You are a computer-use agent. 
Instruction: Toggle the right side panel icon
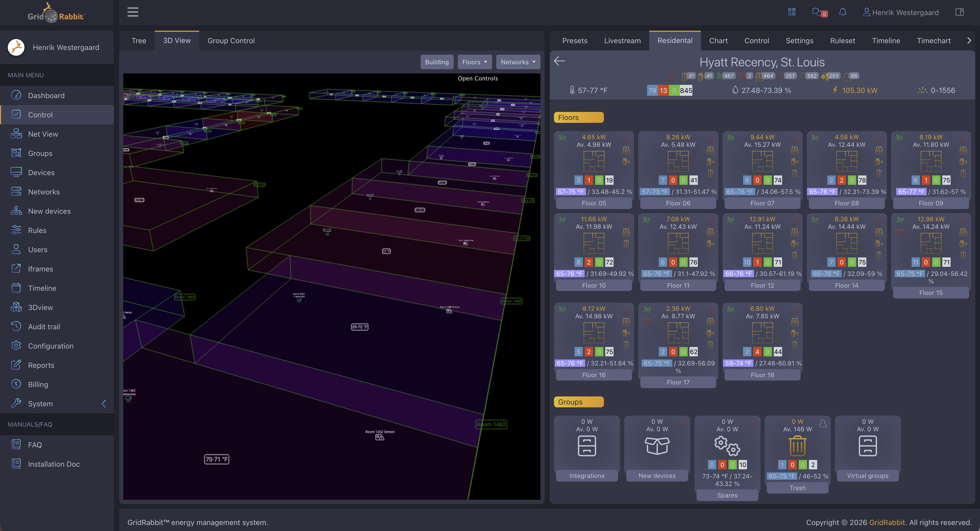(x=959, y=12)
